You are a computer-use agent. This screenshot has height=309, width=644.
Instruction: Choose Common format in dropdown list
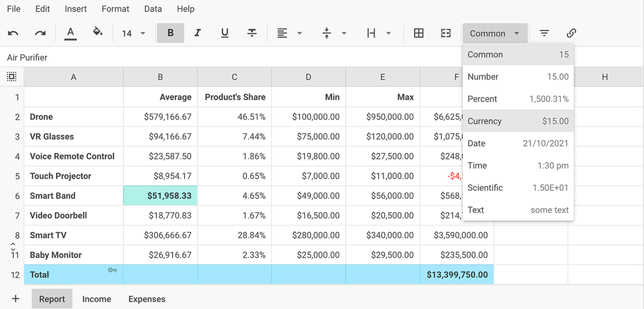(x=518, y=55)
